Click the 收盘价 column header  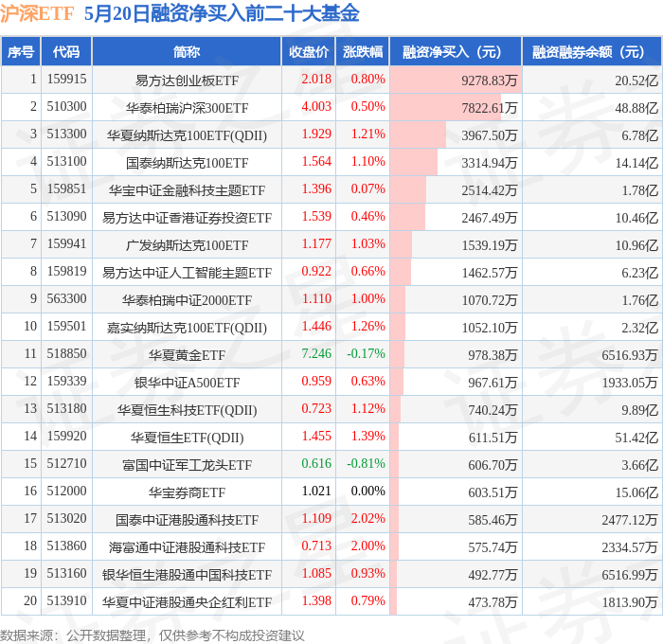click(309, 51)
